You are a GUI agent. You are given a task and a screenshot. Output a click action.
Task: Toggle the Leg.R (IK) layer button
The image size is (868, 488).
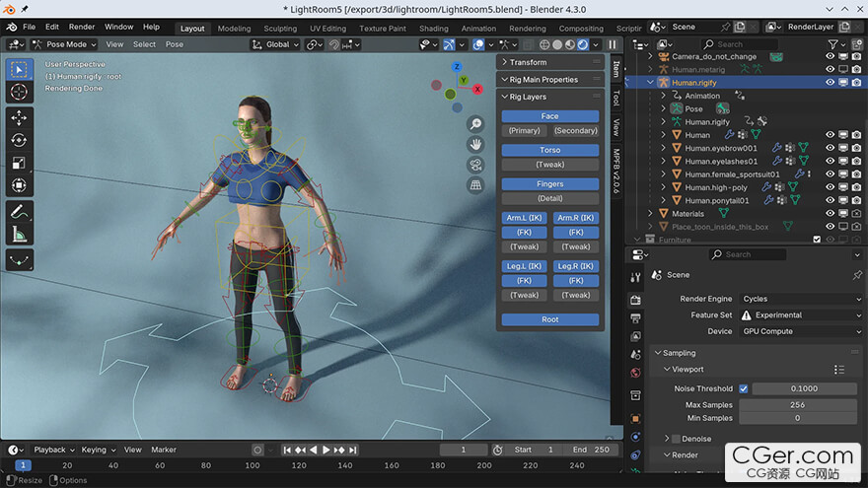point(576,266)
